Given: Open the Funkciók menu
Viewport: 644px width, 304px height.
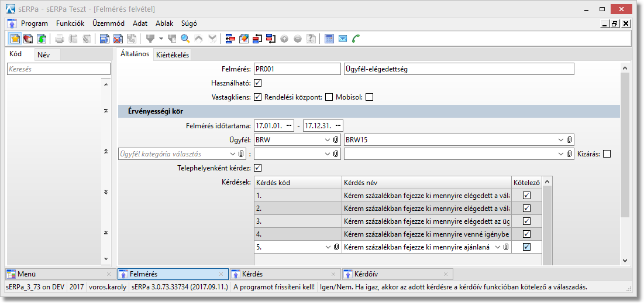Looking at the screenshot, I should point(70,23).
